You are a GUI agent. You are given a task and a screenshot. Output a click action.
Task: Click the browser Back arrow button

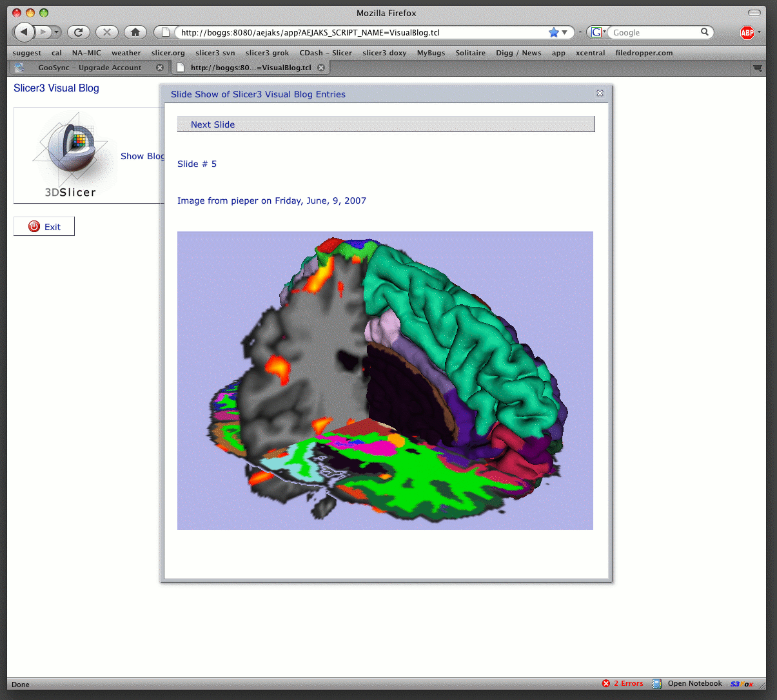[24, 32]
